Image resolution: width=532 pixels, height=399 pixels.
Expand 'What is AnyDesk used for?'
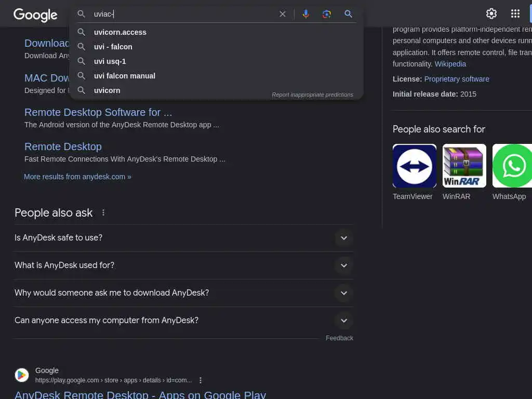click(x=183, y=265)
